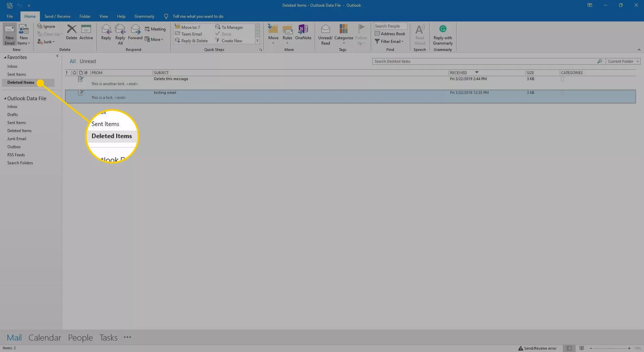Click the zoom in plus button
The height and width of the screenshot is (352, 644).
click(629, 348)
